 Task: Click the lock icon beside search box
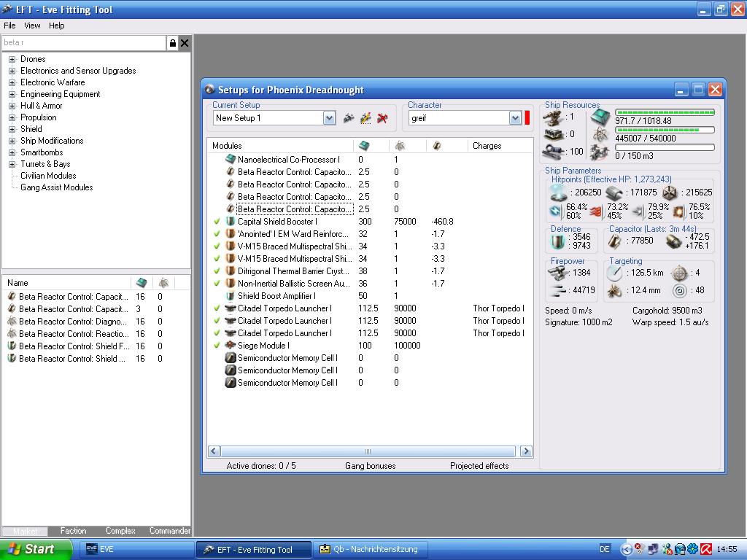tap(172, 43)
